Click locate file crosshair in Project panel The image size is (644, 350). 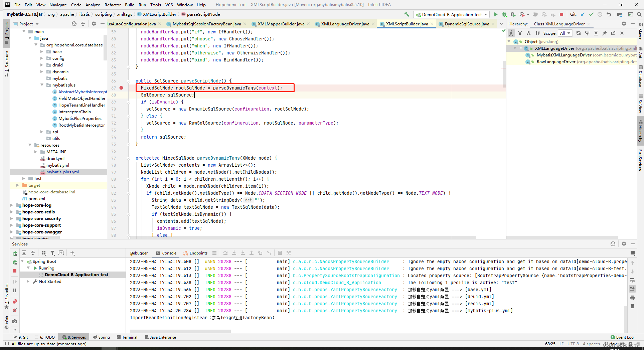(x=74, y=24)
